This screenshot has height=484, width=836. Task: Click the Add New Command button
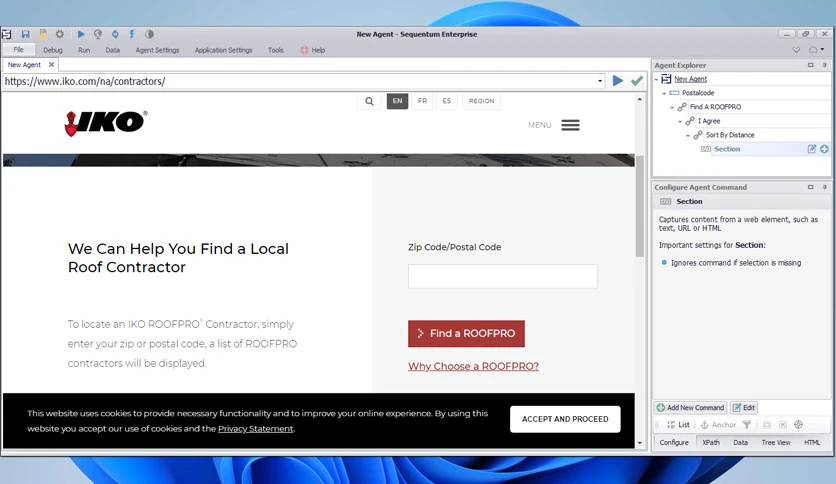(690, 408)
